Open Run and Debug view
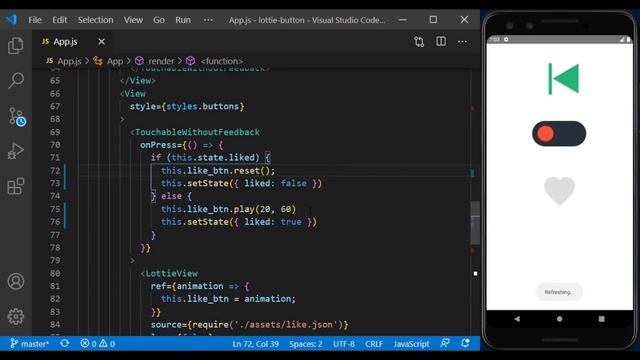Screen dimensions: 640x360 (16, 151)
